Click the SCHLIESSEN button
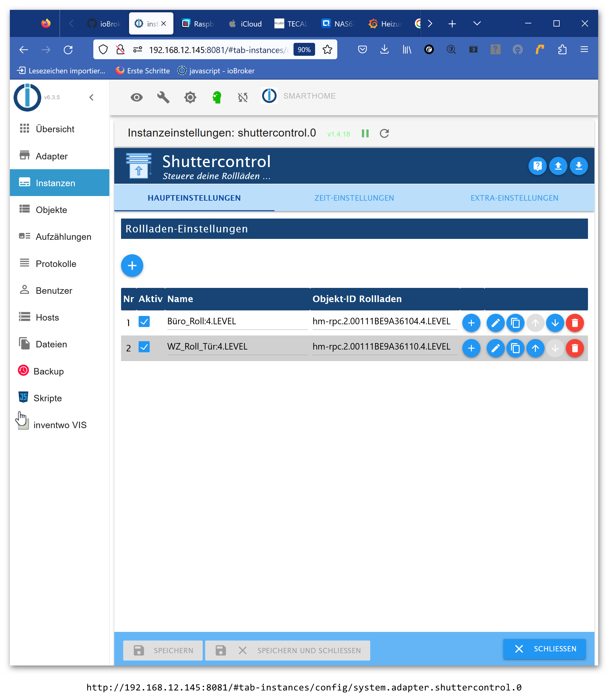 tap(544, 649)
